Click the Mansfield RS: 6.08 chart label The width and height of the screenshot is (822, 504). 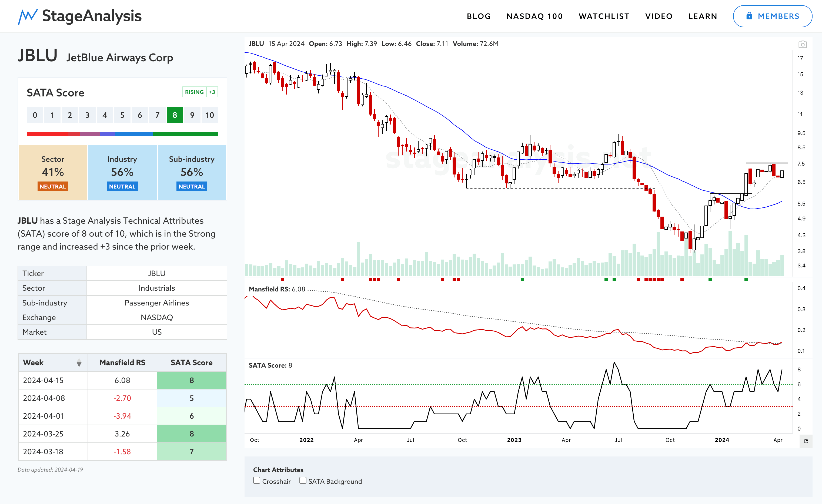pos(277,289)
